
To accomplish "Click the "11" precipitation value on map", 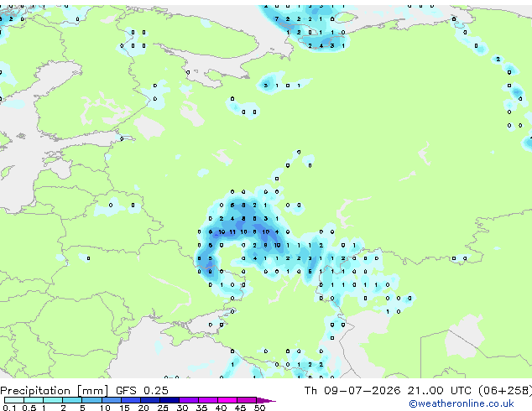I will [x=232, y=232].
